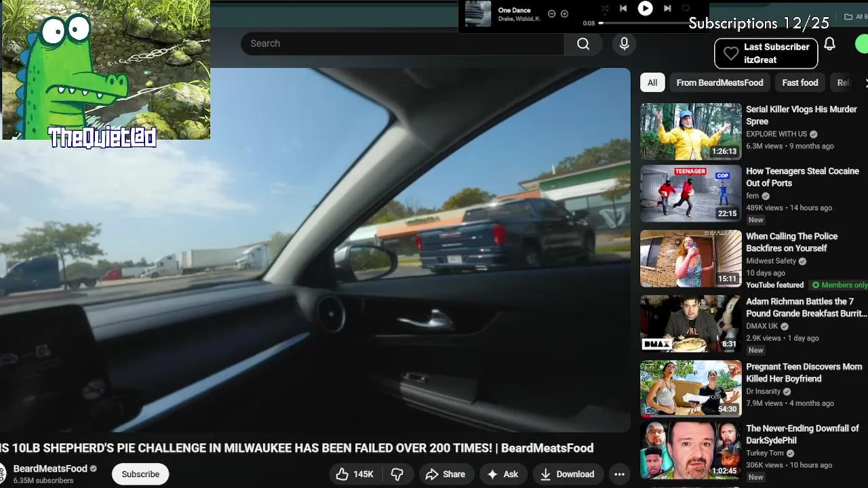
Task: Subscribe to BeardMeatsFood
Action: [140, 474]
